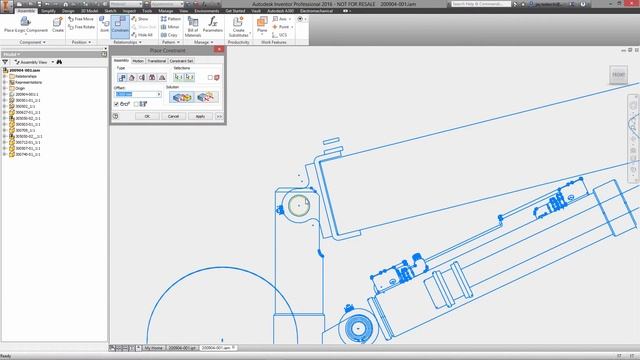Screen dimensions: 640x360
Task: Click the Pattern component tool
Action: (x=171, y=19)
